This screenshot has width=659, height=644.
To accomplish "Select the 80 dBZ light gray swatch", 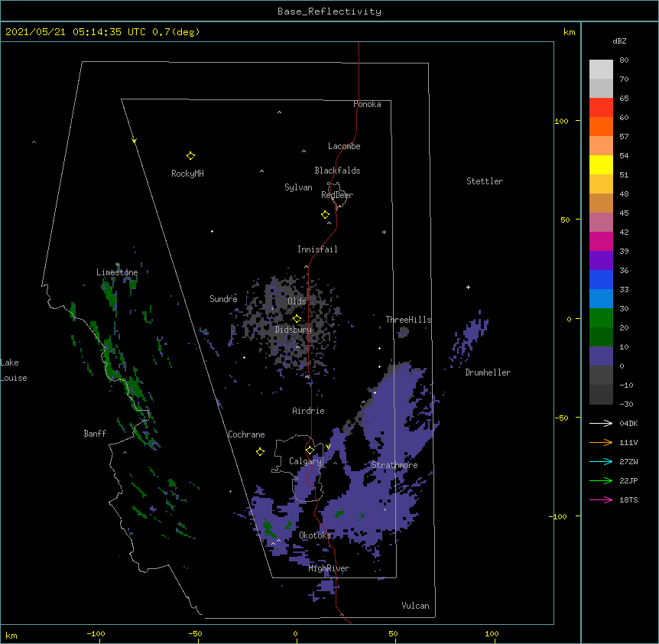I will point(601,70).
